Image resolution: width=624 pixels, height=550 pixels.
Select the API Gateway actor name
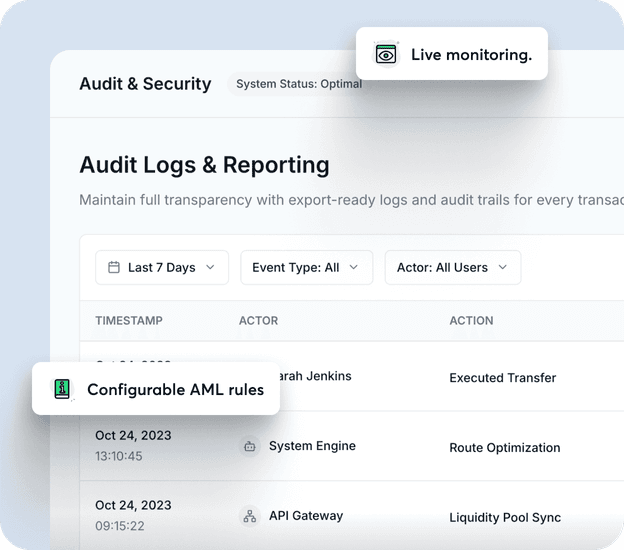click(x=306, y=516)
